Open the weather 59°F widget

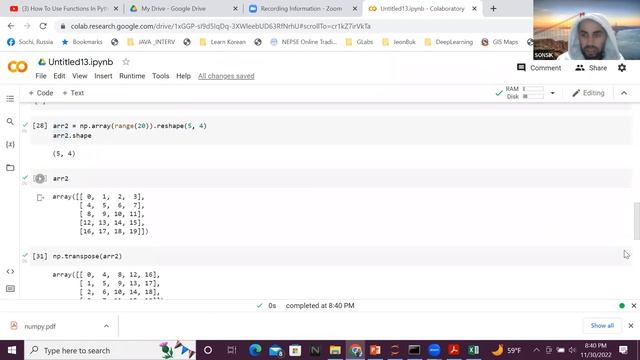pos(506,350)
